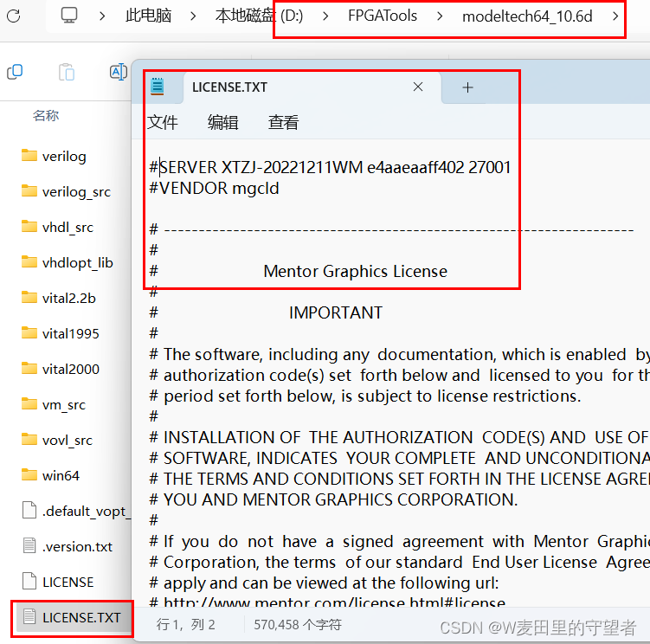
Task: Select the verilog folder
Action: click(x=64, y=157)
